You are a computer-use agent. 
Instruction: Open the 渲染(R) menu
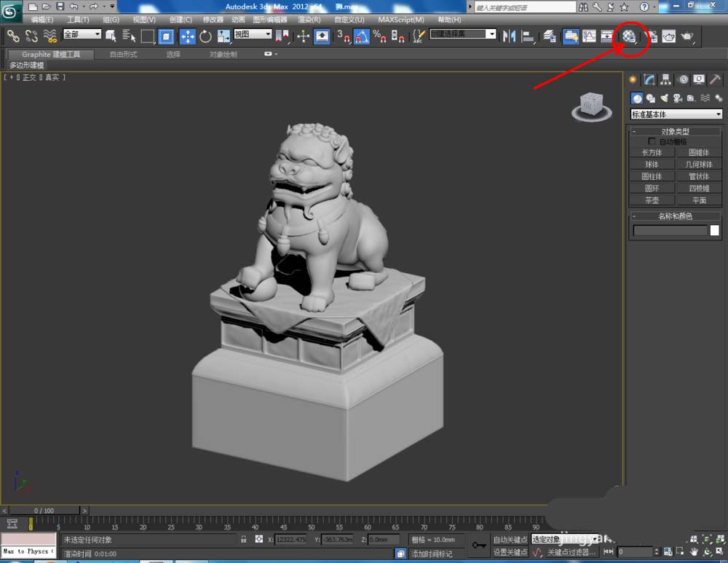pyautogui.click(x=309, y=20)
